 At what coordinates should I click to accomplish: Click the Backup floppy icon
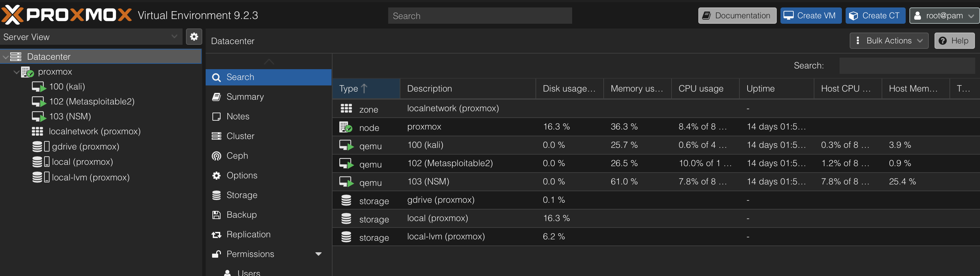[x=216, y=215]
